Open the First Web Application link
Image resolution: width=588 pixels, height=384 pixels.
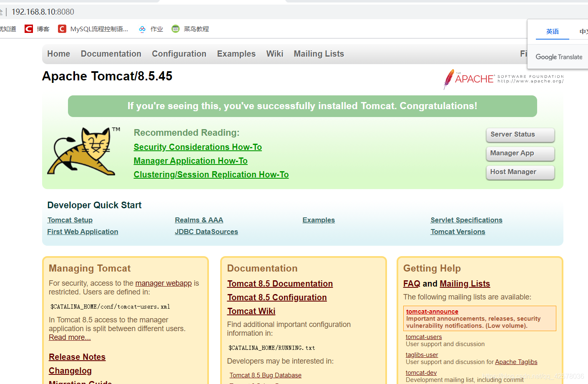pyautogui.click(x=83, y=232)
